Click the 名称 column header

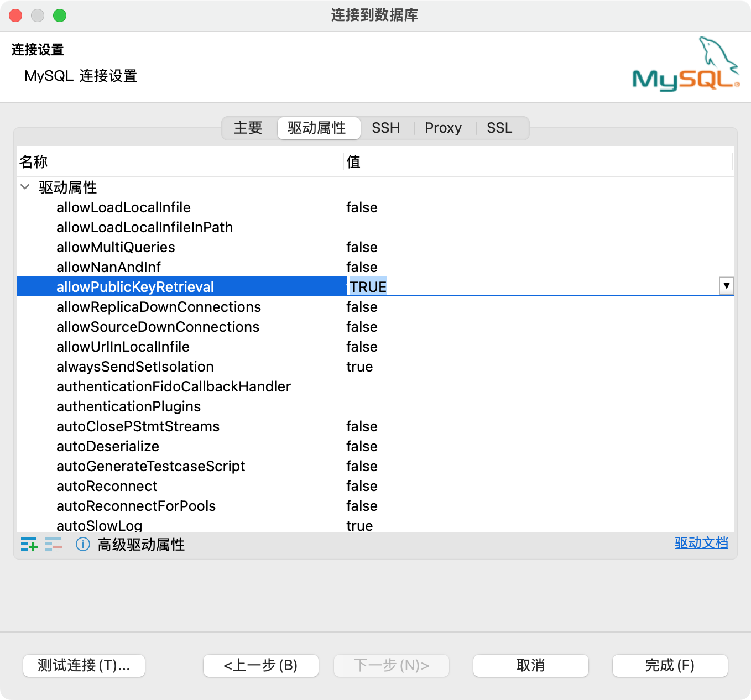coord(34,162)
